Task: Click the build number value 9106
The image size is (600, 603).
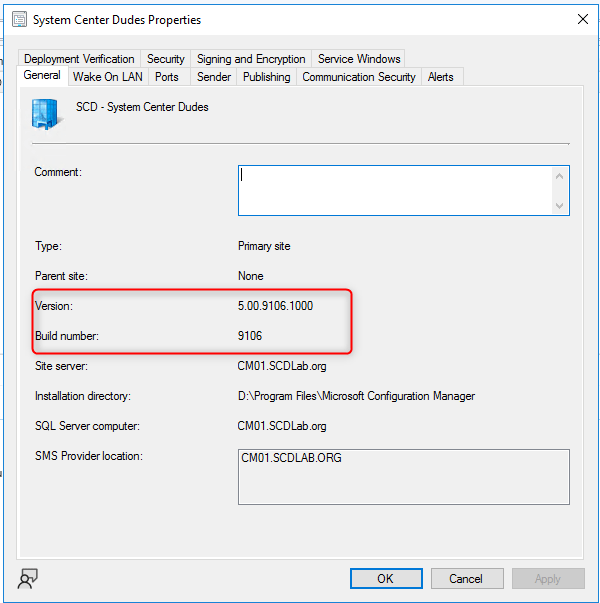Action: (x=250, y=336)
